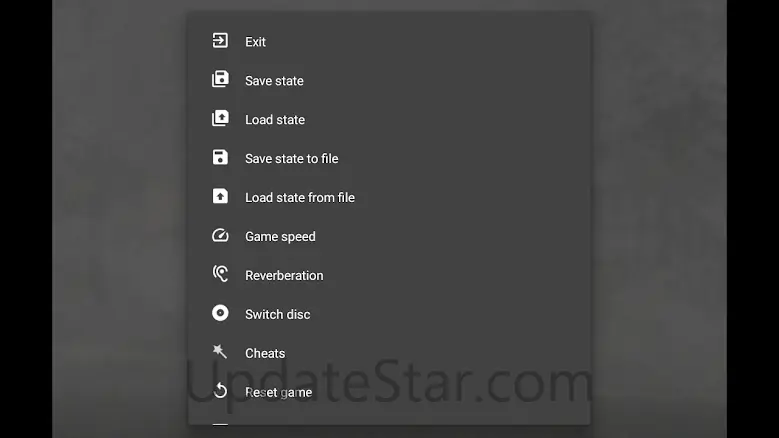Screen dimensions: 779x438
Task: Open the Game speed option
Action: click(280, 237)
